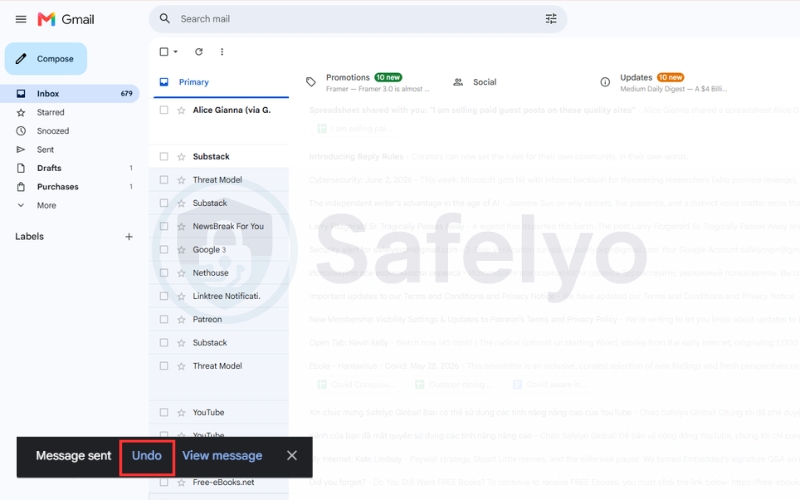Add a new label with plus icon
800x500 pixels.
(x=129, y=237)
